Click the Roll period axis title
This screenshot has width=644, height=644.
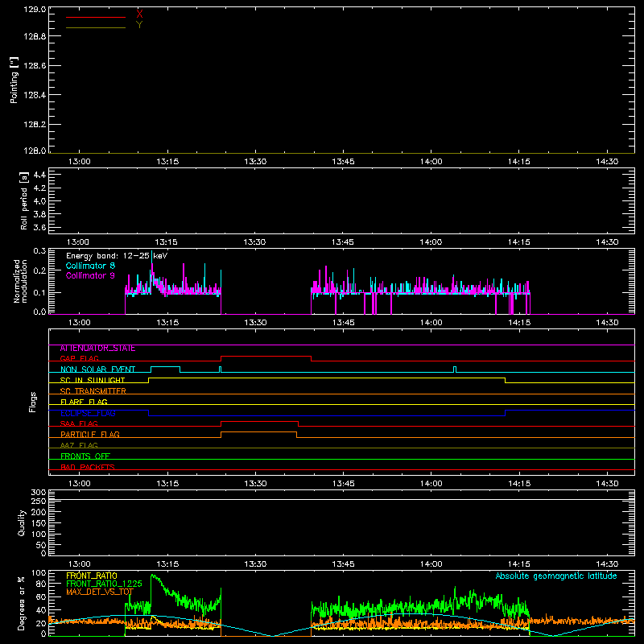(x=24, y=200)
